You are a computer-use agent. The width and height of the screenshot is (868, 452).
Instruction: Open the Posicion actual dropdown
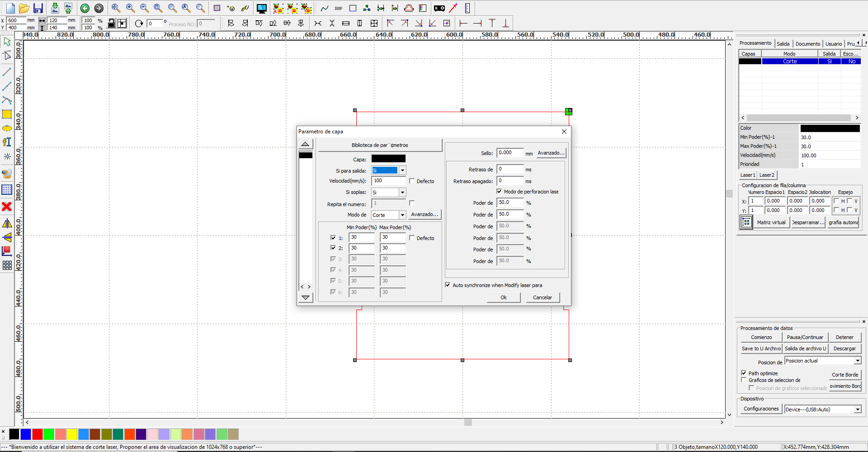coord(857,361)
